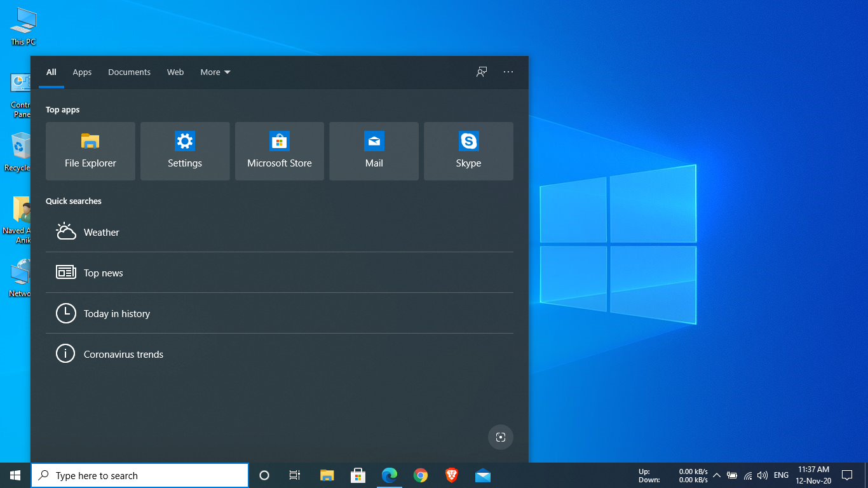This screenshot has height=488, width=868.
Task: Open Settings tile in Top apps
Action: click(x=185, y=151)
